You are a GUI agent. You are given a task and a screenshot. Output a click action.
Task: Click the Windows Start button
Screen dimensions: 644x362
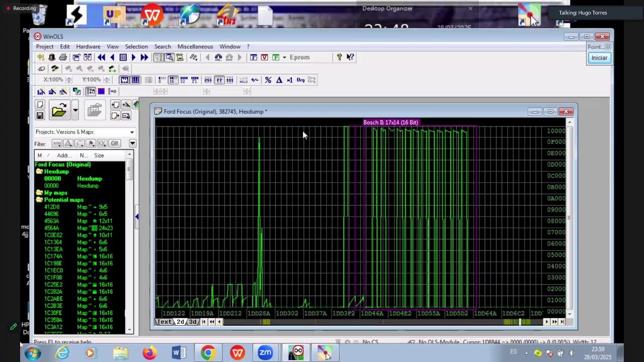click(32, 353)
